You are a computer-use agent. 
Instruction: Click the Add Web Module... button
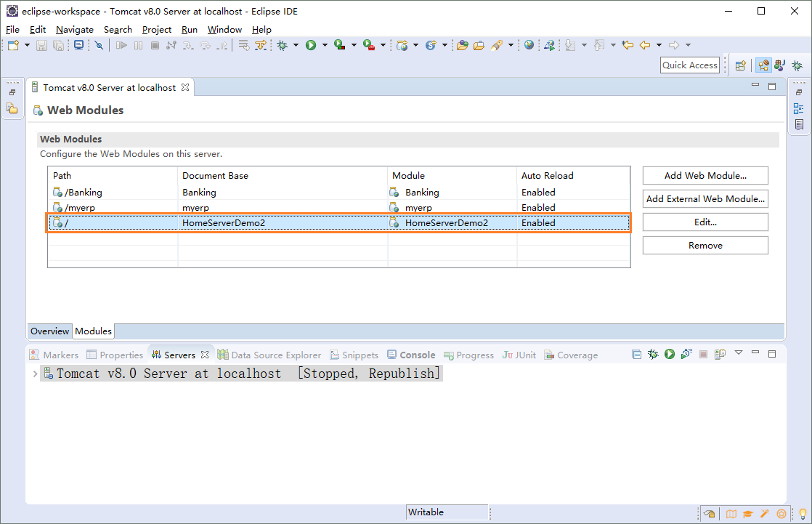705,176
